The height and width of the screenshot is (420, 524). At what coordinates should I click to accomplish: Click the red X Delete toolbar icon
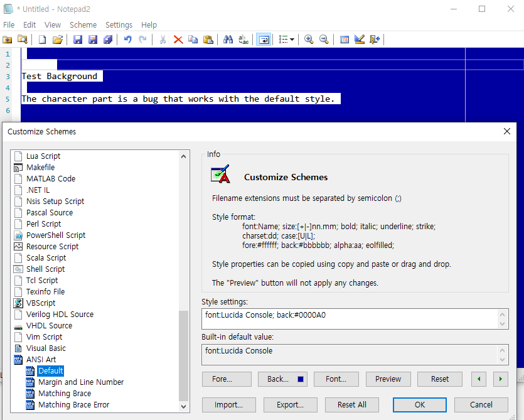(x=178, y=40)
